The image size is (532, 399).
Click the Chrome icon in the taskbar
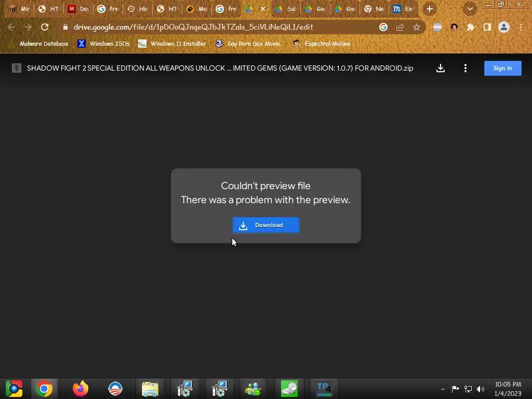pos(44,389)
